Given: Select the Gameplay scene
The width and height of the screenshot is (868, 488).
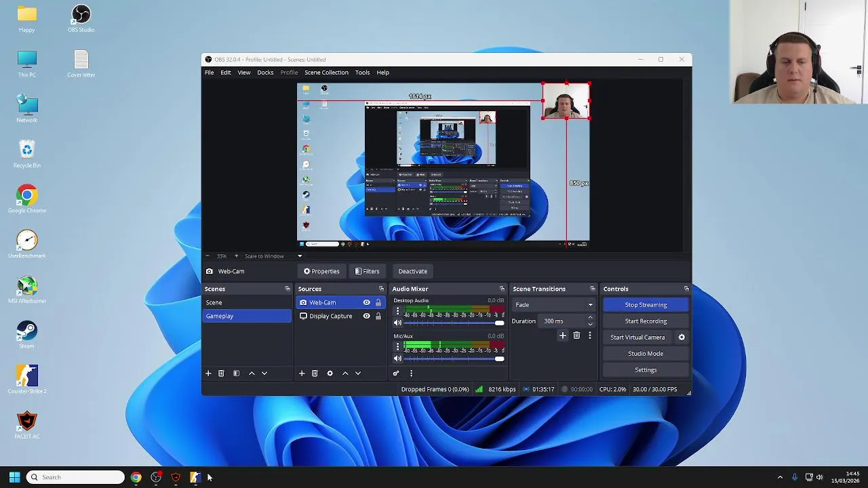Looking at the screenshot, I should pos(248,316).
